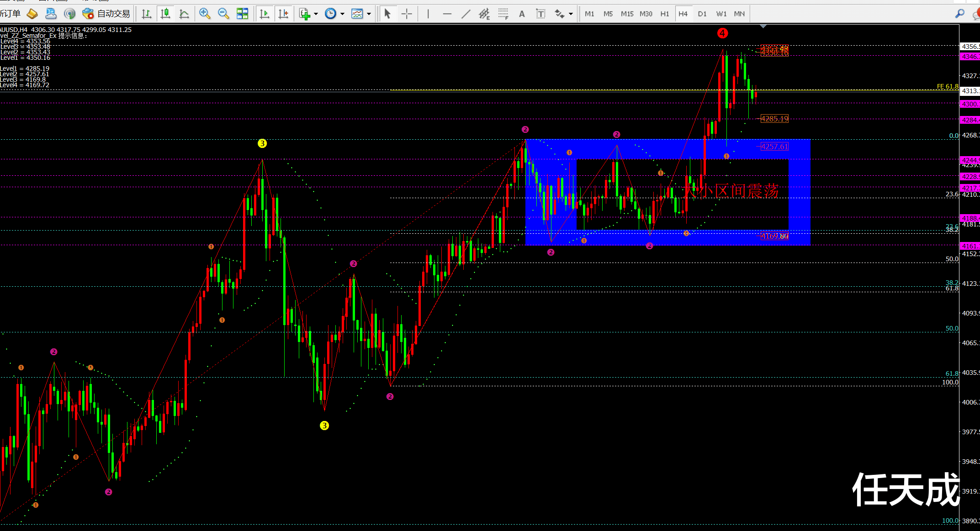Click the Zoom Out magnifier icon
The image size is (980, 531).
point(223,14)
